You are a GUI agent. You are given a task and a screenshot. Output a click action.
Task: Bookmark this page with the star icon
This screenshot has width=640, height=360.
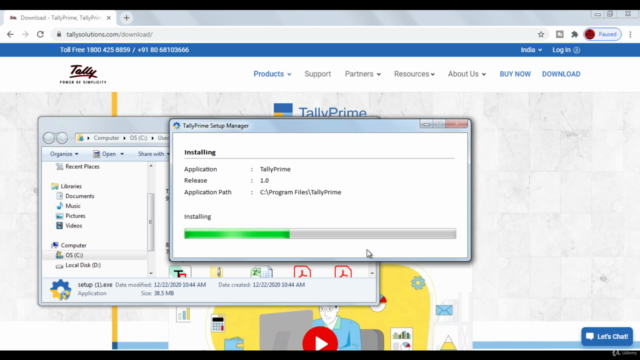(x=541, y=34)
